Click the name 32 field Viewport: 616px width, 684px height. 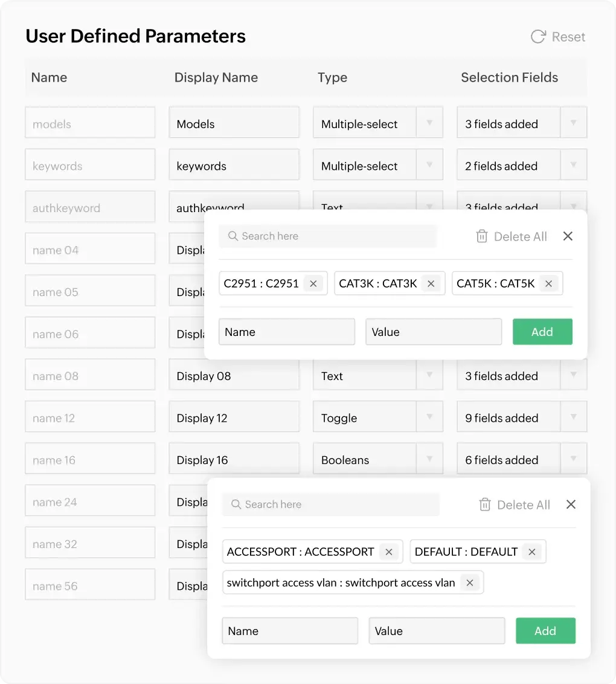[x=90, y=542]
